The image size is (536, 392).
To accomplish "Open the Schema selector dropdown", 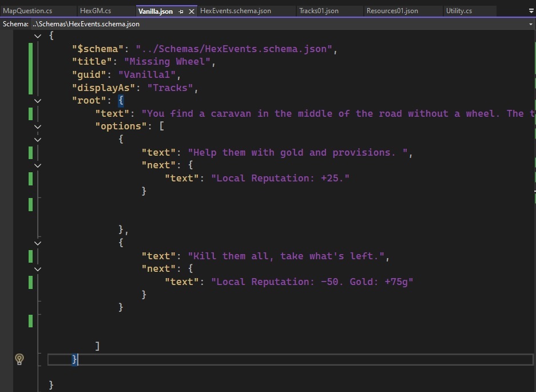I will [531, 24].
